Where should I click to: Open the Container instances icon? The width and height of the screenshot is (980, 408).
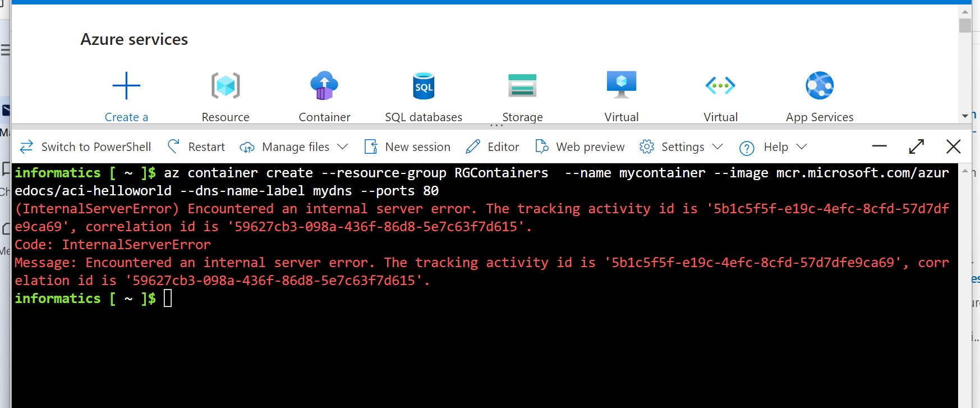coord(324,85)
